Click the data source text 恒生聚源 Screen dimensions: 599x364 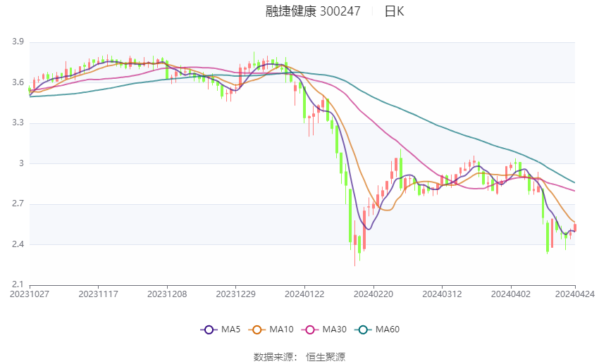coord(326,357)
